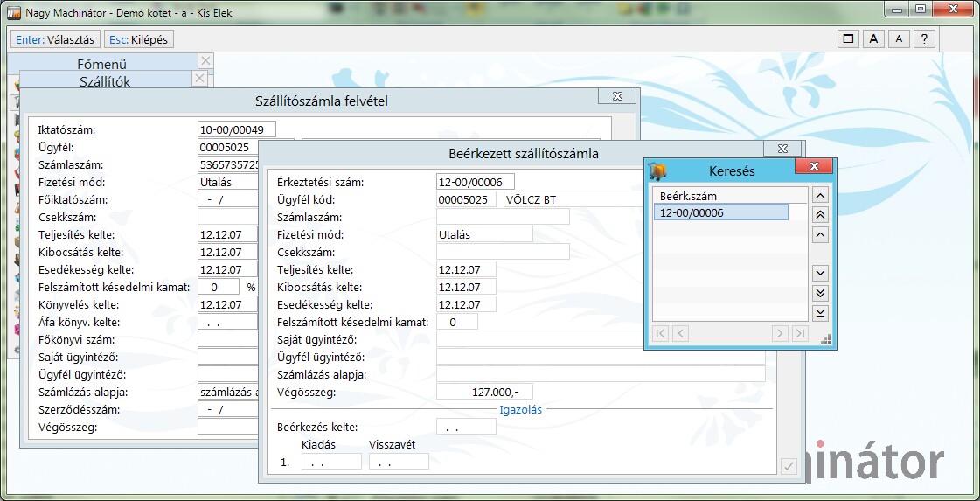Click the Érkeztetési szám input field

pos(475,182)
